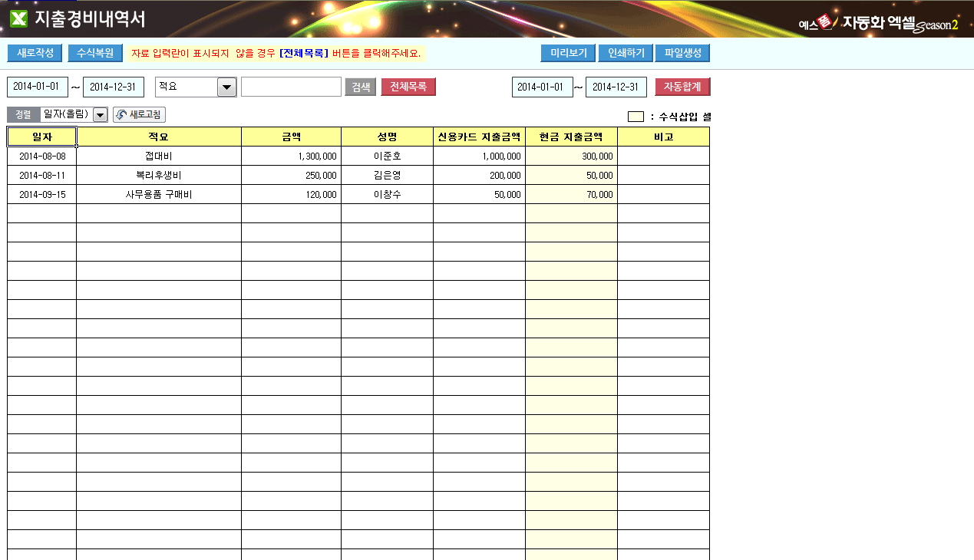Click the 새로작성 button
The image size is (974, 560).
(35, 53)
